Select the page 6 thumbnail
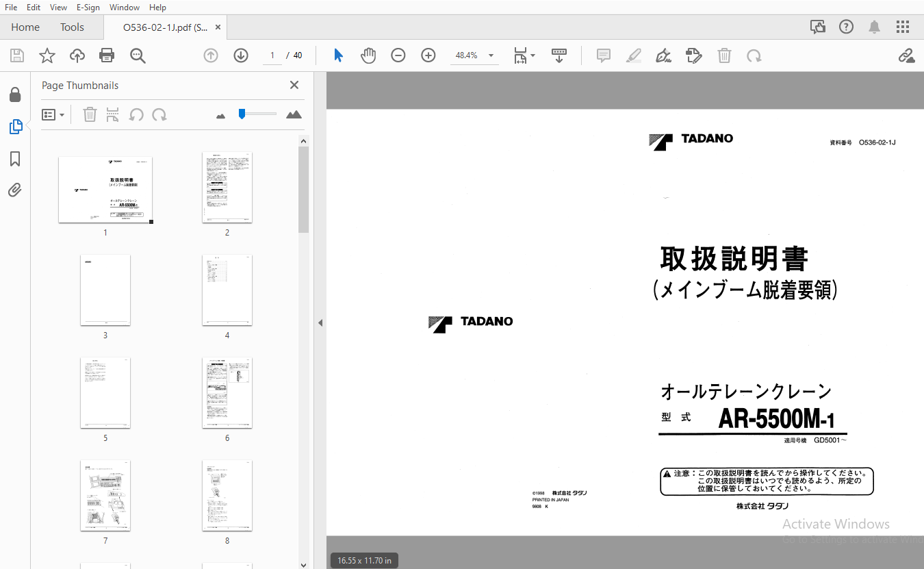924x569 pixels. (227, 393)
